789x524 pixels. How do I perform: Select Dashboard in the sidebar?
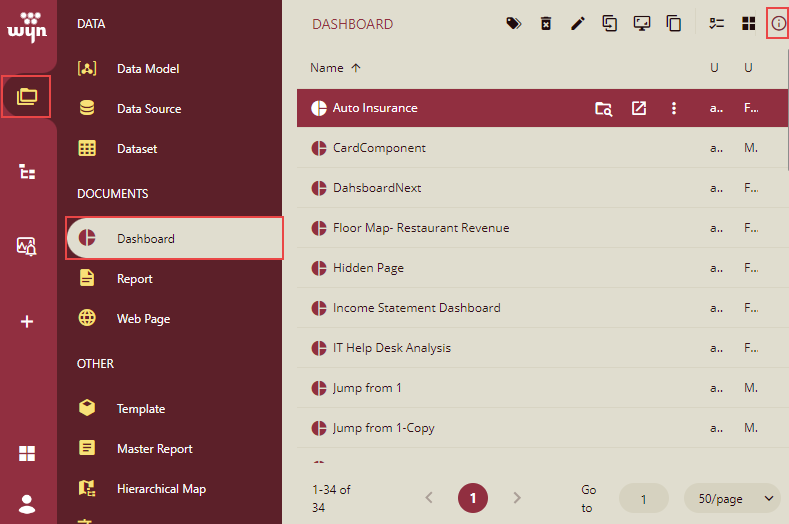click(x=174, y=238)
